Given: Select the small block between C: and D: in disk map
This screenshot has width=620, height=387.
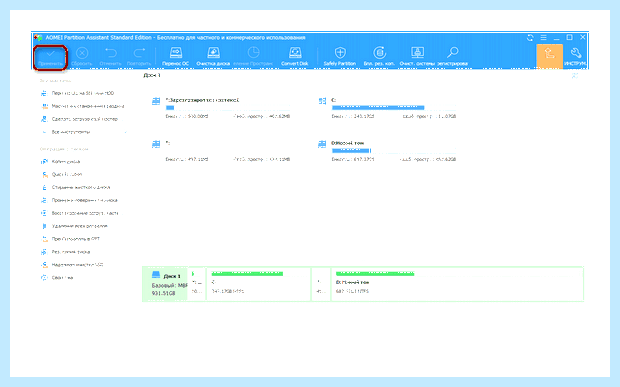Looking at the screenshot, I should [321, 285].
